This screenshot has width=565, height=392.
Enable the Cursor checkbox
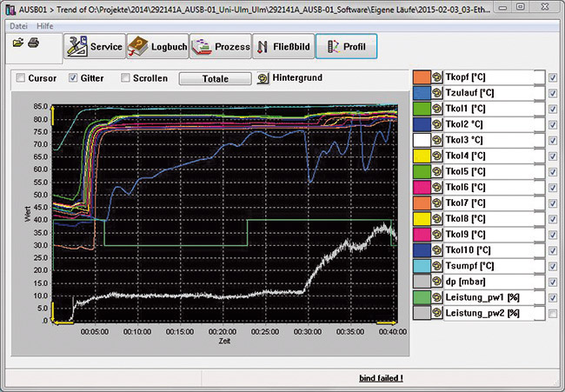point(21,78)
